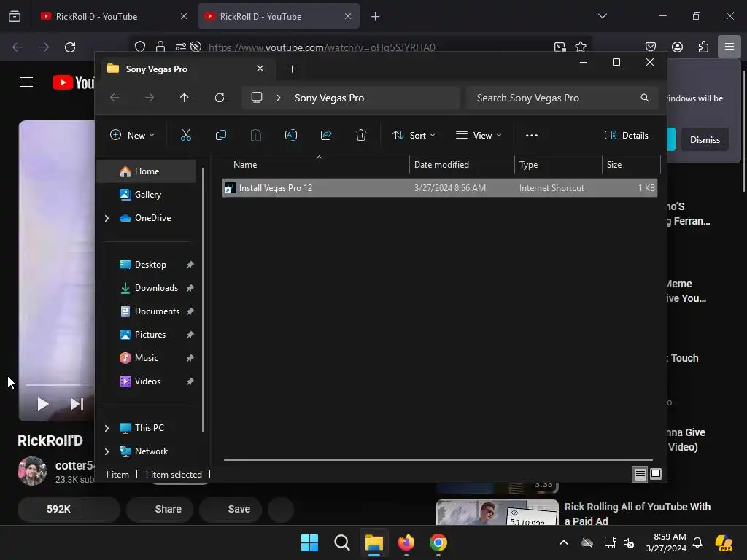Click the YouTube Save button

coord(231,509)
